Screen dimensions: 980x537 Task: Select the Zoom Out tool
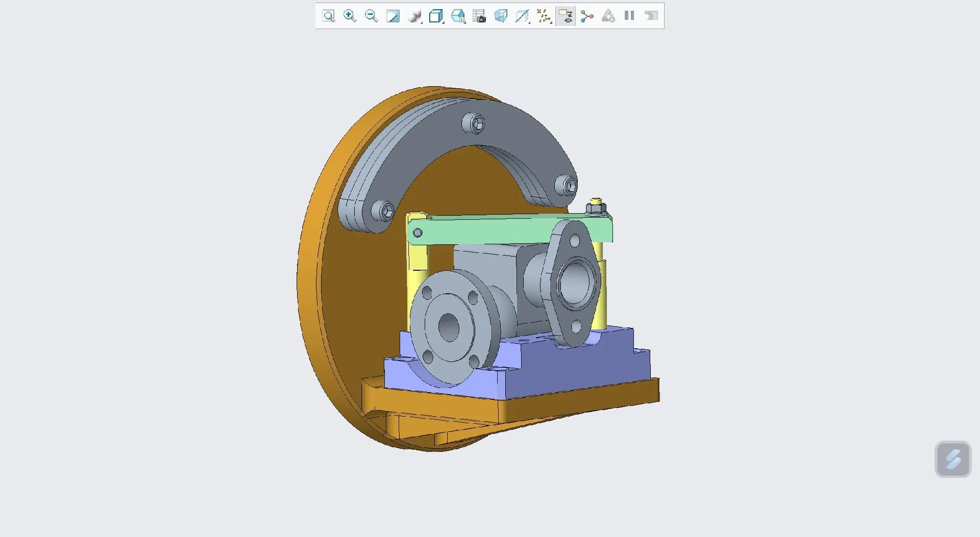[x=371, y=16]
